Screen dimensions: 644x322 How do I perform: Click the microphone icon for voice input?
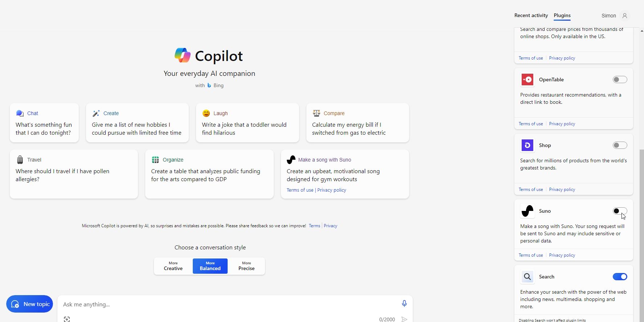point(404,303)
